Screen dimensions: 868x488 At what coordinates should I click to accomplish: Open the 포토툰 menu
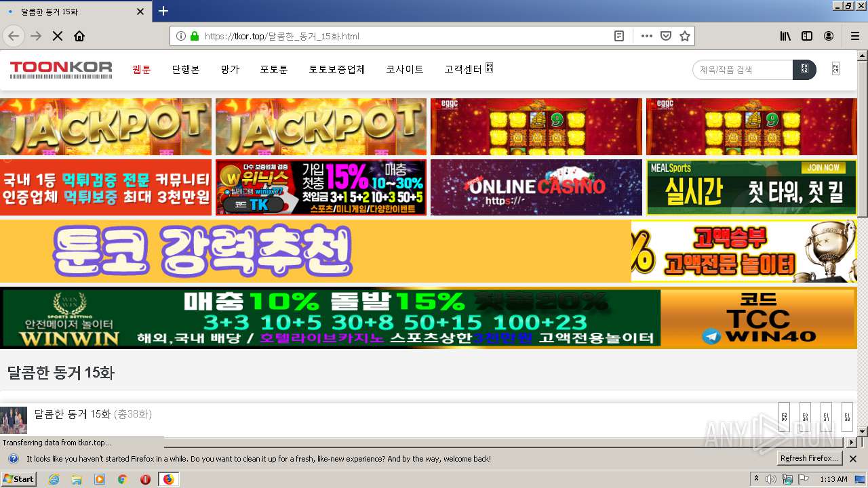tap(274, 69)
